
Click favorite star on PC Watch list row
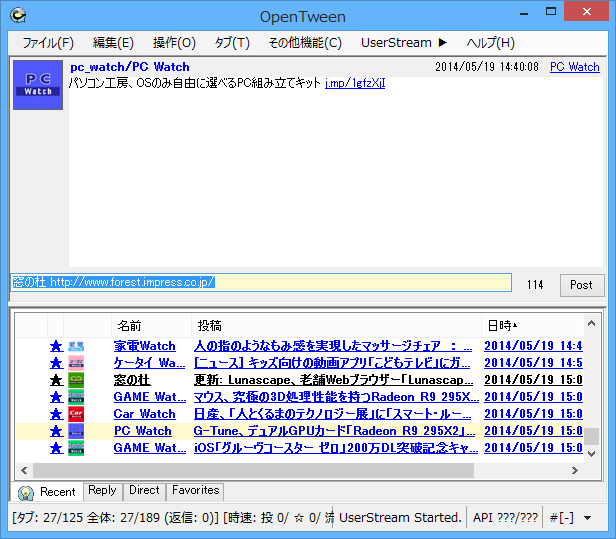(56, 431)
